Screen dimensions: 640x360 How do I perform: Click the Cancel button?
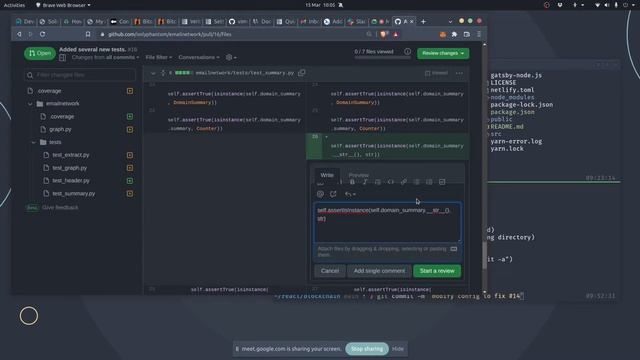pyautogui.click(x=330, y=271)
